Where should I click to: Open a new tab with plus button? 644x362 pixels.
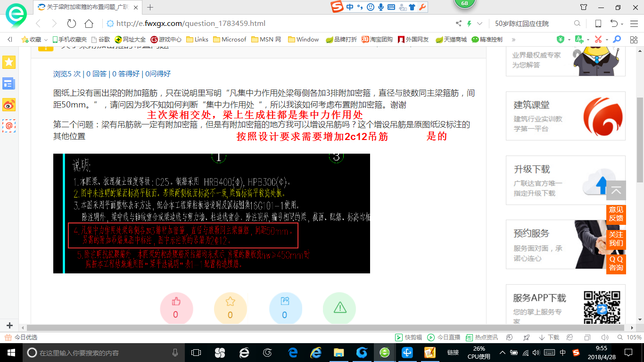click(x=150, y=7)
